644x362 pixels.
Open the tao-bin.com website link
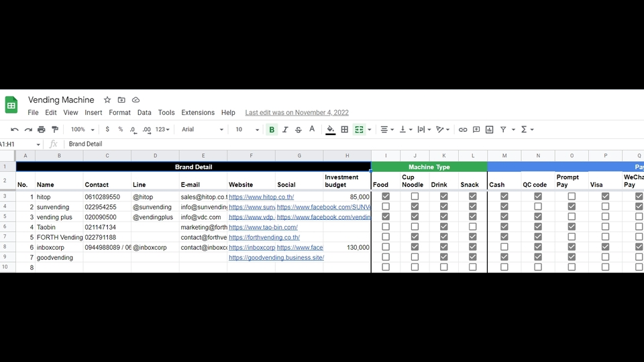point(263,227)
